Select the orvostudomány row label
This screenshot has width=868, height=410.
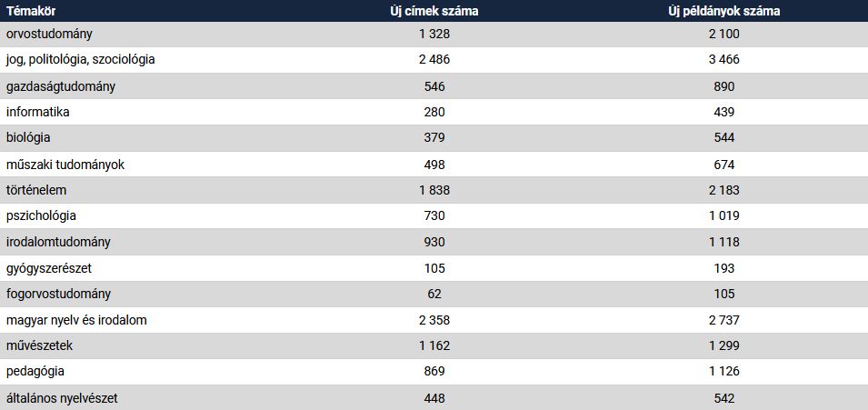(49, 34)
